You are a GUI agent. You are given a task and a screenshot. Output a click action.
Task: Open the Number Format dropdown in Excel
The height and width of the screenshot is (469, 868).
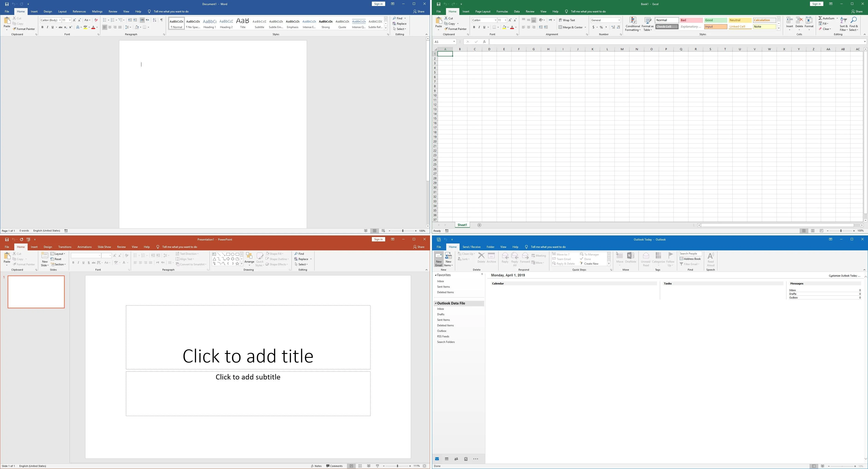pos(619,20)
